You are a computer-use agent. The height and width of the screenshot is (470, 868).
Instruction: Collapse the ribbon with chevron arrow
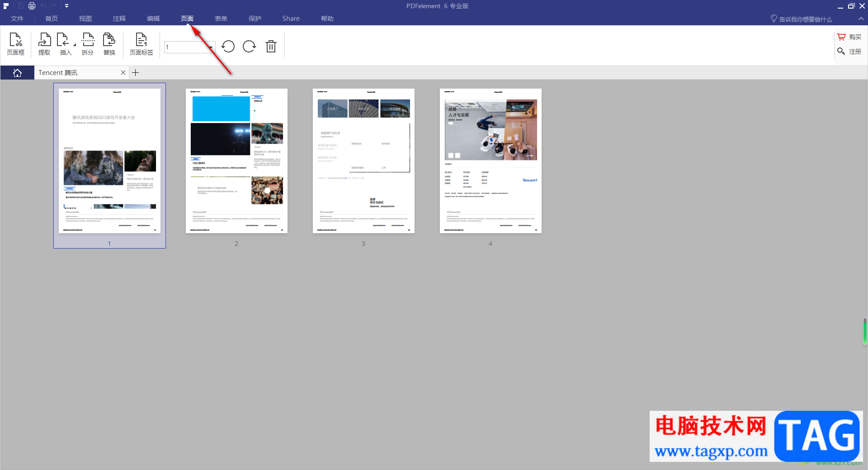861,19
